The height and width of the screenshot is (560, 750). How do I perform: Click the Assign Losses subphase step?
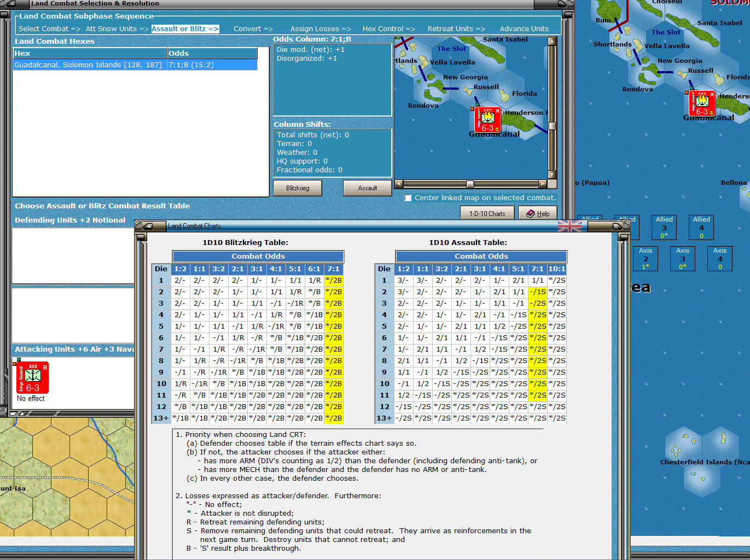coord(321,29)
